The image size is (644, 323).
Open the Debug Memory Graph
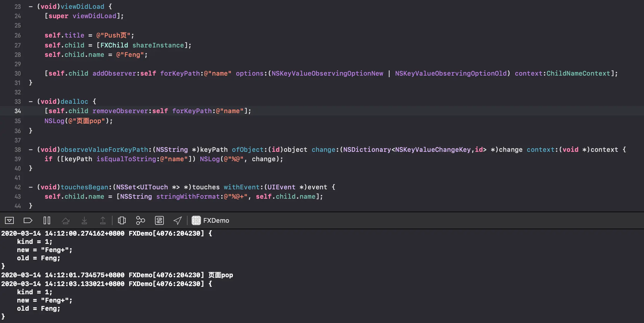(141, 220)
